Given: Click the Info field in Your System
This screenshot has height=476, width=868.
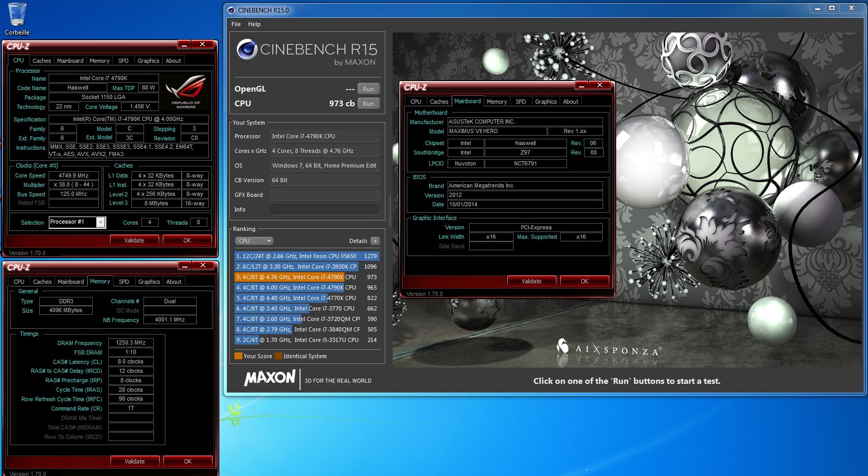Looking at the screenshot, I should pos(325,209).
